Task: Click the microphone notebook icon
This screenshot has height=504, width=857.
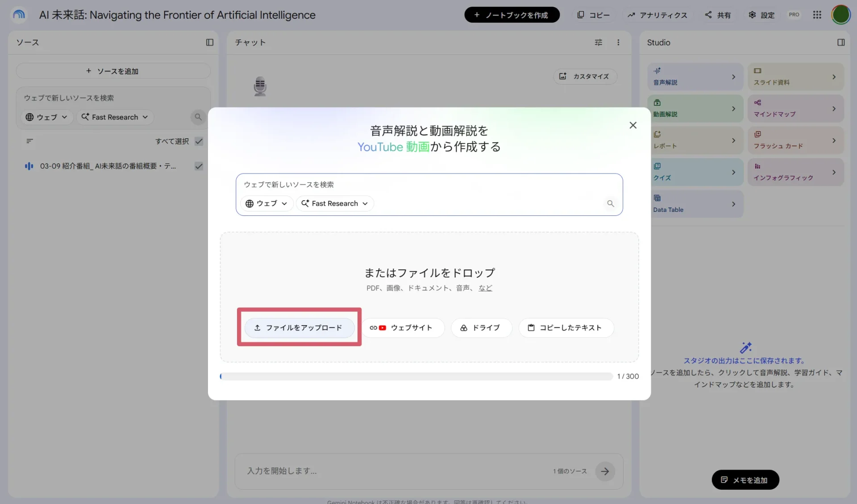Action: tap(260, 86)
